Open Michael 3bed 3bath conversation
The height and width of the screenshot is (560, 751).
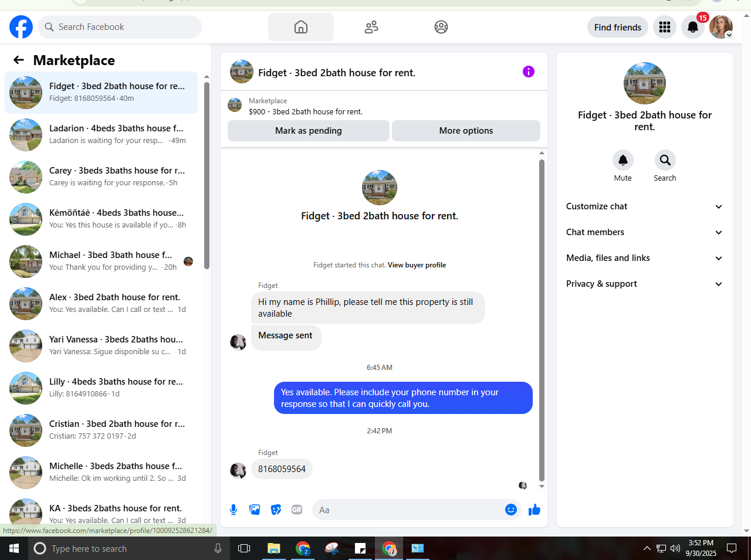coord(101,262)
